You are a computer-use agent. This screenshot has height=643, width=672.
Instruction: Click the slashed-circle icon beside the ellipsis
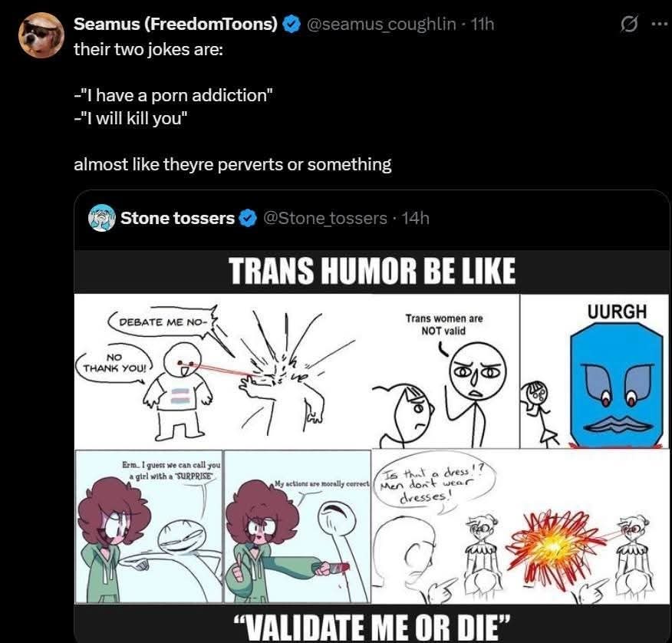(628, 24)
